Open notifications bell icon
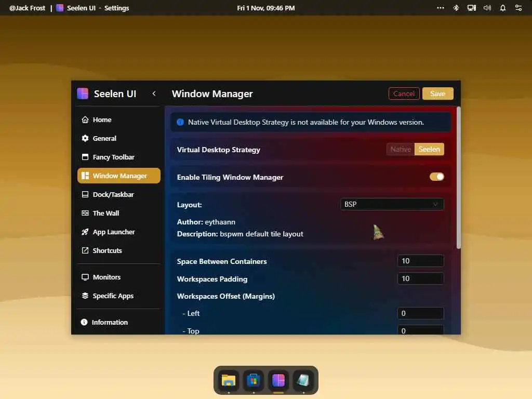The width and height of the screenshot is (532, 399). click(x=503, y=8)
